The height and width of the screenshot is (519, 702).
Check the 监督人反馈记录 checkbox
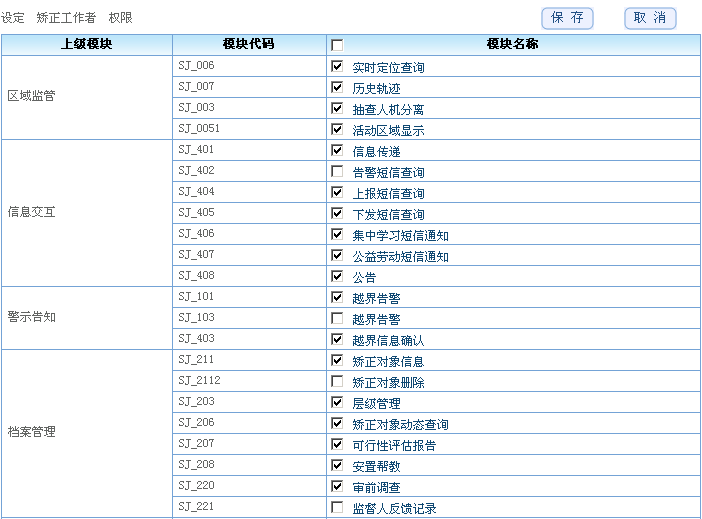[337, 508]
